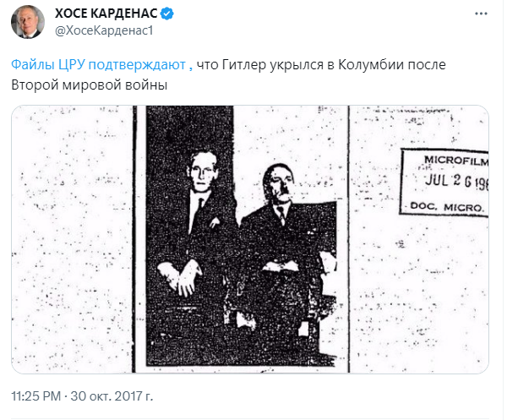
Task: Click the 11:25 PM timestamp
Action: tap(35, 396)
